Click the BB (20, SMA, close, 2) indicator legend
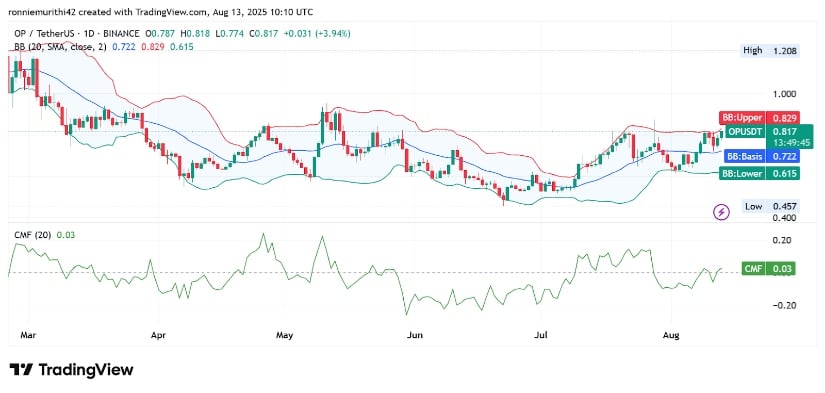Image resolution: width=825 pixels, height=393 pixels. point(61,47)
